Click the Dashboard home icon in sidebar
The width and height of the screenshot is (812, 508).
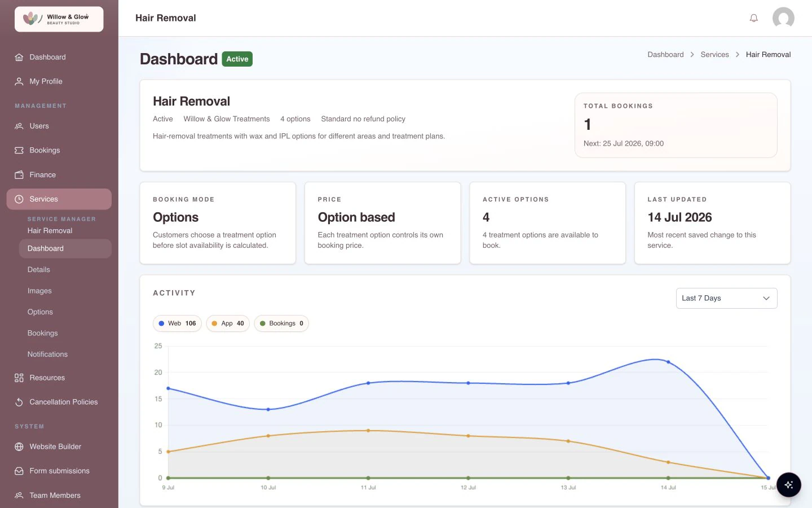click(x=19, y=57)
